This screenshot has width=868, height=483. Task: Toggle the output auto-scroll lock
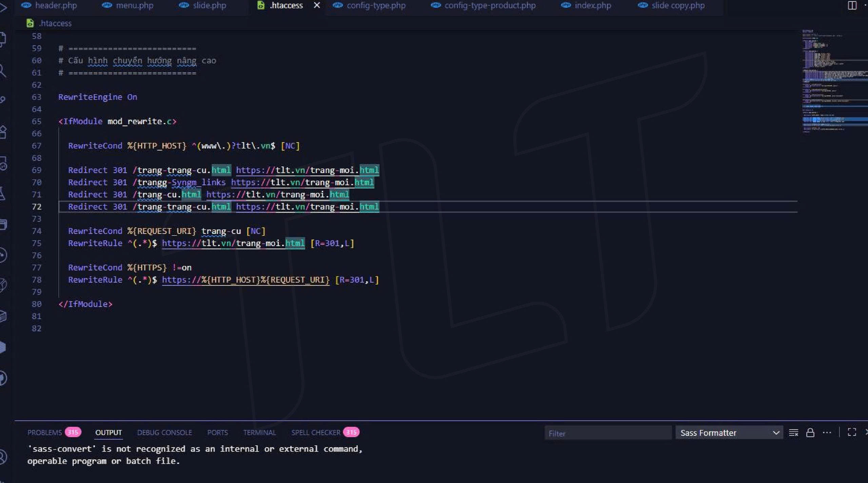[x=810, y=433]
